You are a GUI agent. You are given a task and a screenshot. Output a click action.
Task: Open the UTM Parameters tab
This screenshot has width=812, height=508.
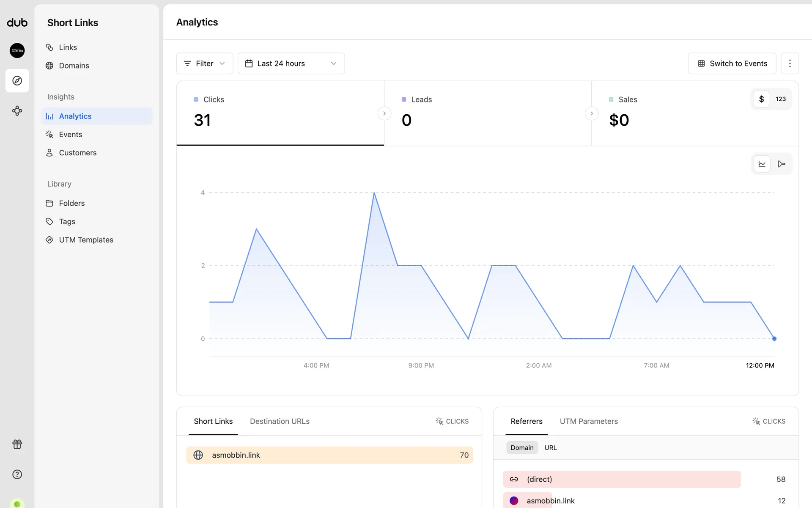(x=588, y=421)
